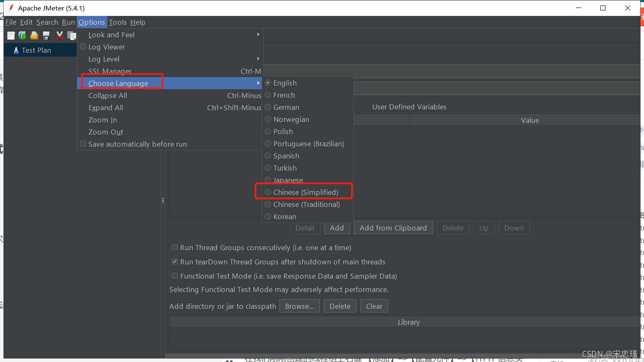The image size is (644, 362).
Task: Enable Functional Test Mode checkbox
Action: pyautogui.click(x=175, y=276)
